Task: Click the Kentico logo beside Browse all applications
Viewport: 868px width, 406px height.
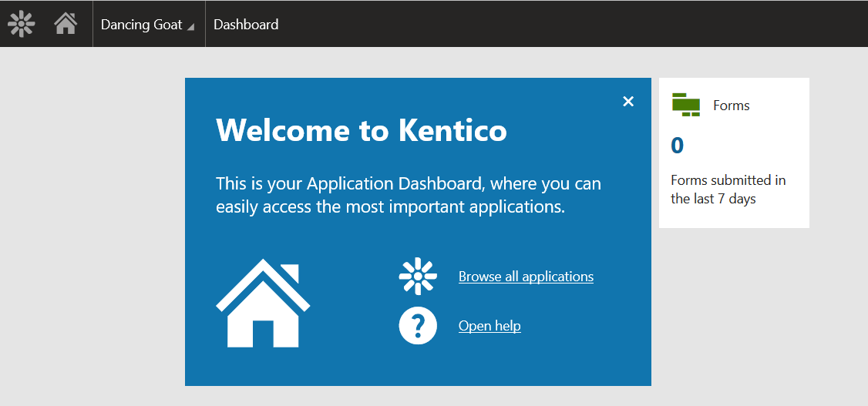Action: point(418,276)
